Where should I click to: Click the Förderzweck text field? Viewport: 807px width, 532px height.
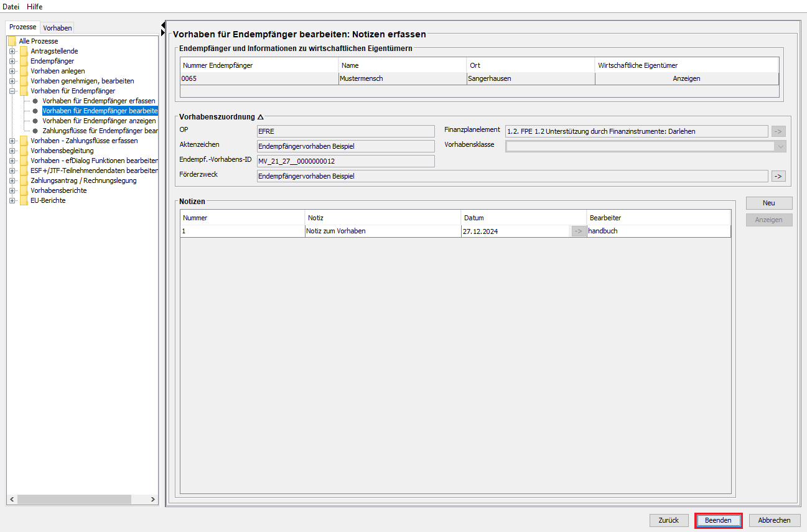click(x=512, y=176)
